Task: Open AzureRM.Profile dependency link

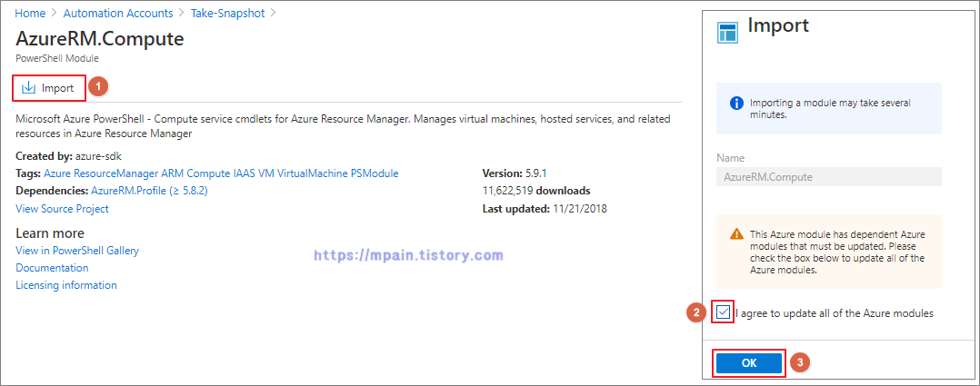Action: click(x=149, y=191)
